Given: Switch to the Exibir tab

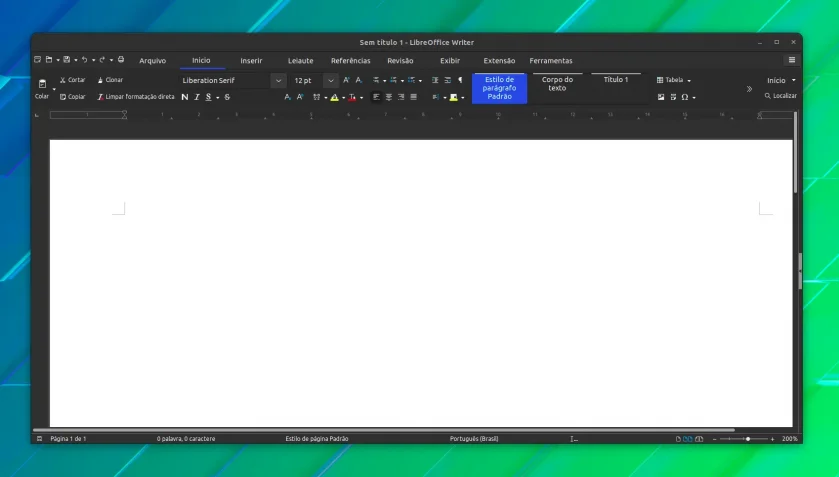Looking at the screenshot, I should coord(450,61).
